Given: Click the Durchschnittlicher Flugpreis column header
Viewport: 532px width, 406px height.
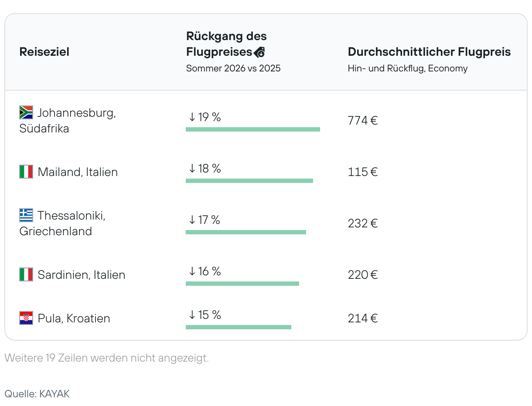Looking at the screenshot, I should pyautogui.click(x=429, y=52).
